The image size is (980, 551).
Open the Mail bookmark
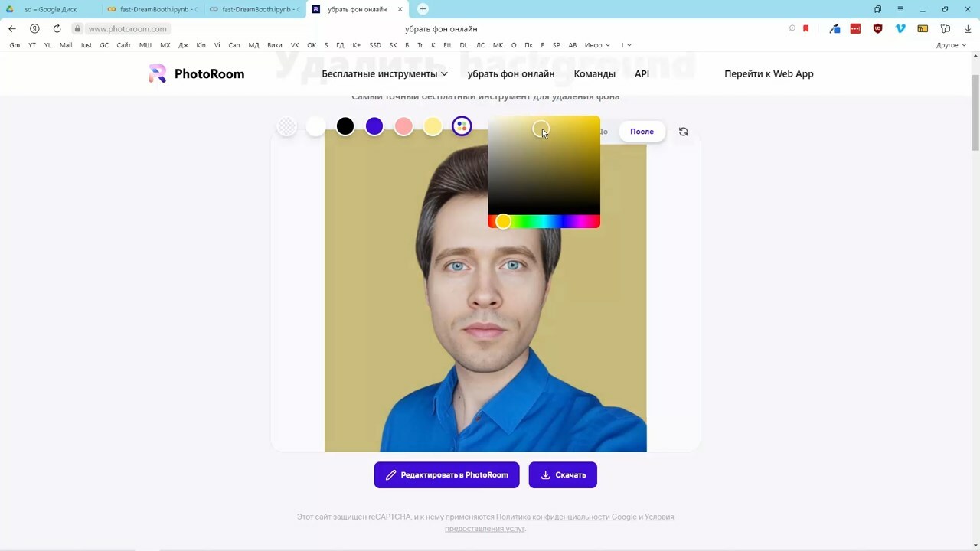(x=66, y=45)
